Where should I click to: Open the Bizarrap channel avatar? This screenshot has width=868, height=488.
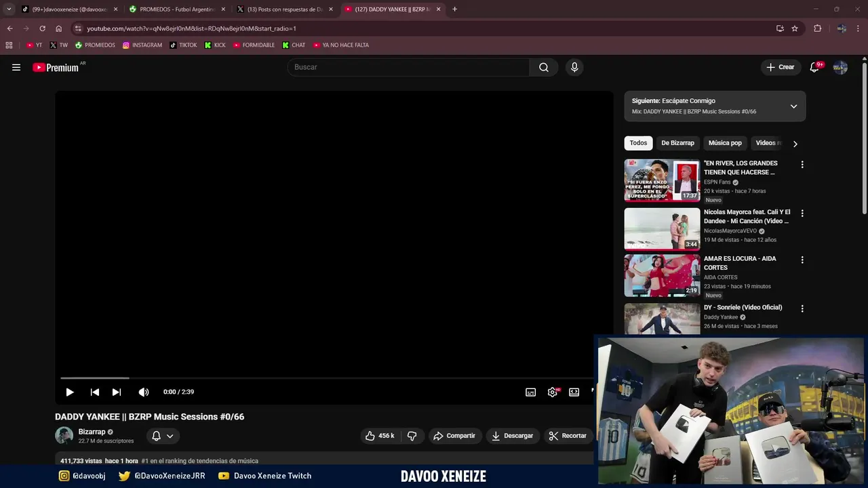pyautogui.click(x=64, y=435)
